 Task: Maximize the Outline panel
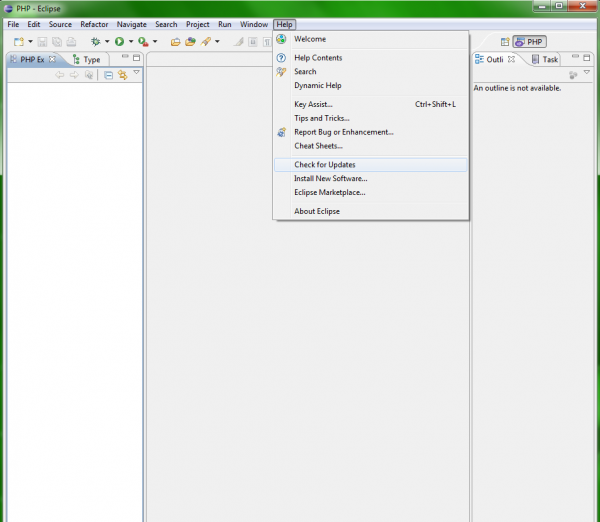(587, 58)
